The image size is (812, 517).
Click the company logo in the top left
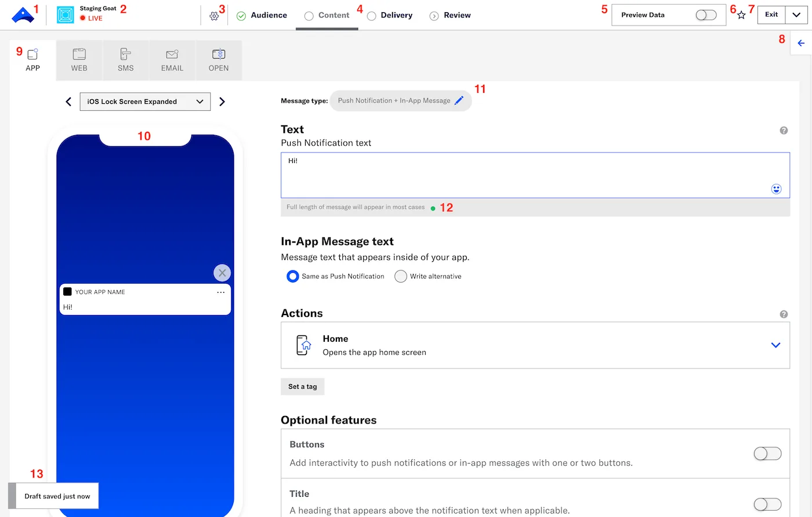point(24,15)
